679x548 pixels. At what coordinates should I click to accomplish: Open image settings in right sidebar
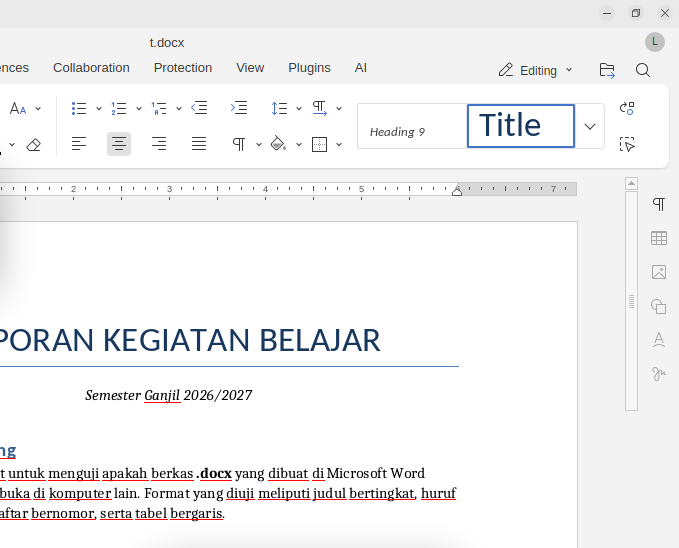tap(659, 272)
